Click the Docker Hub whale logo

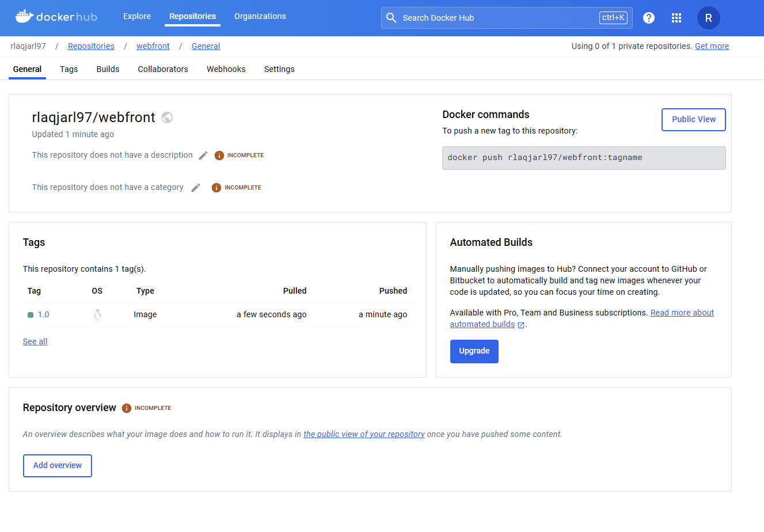coord(56,17)
